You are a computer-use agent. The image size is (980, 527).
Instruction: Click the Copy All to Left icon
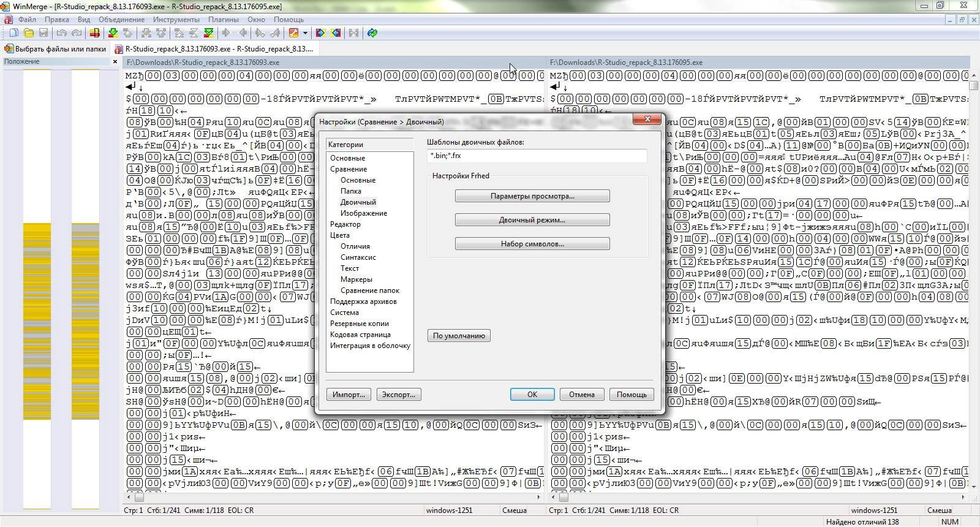coord(336,33)
